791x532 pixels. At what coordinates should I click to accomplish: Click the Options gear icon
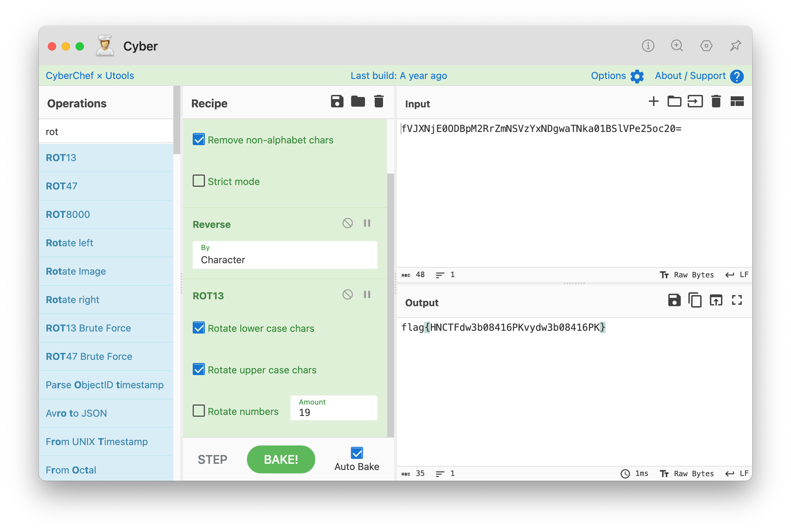tap(637, 76)
